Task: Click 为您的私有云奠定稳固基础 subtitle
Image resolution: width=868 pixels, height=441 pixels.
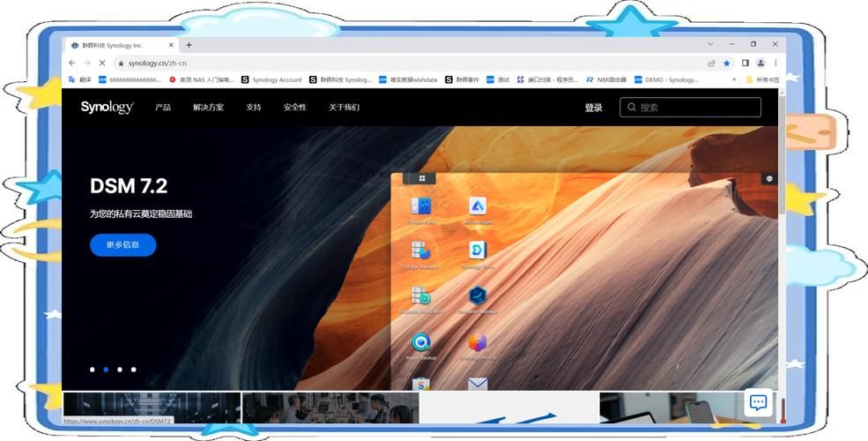Action: pyautogui.click(x=141, y=213)
